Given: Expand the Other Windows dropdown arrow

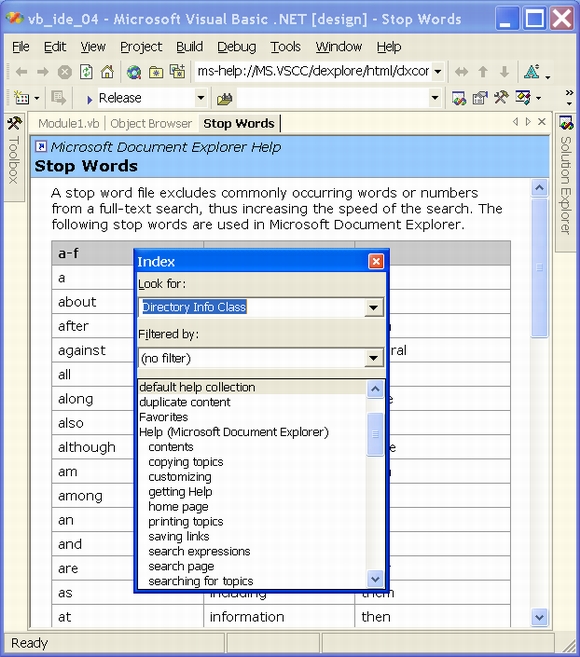Looking at the screenshot, I should click(x=539, y=98).
